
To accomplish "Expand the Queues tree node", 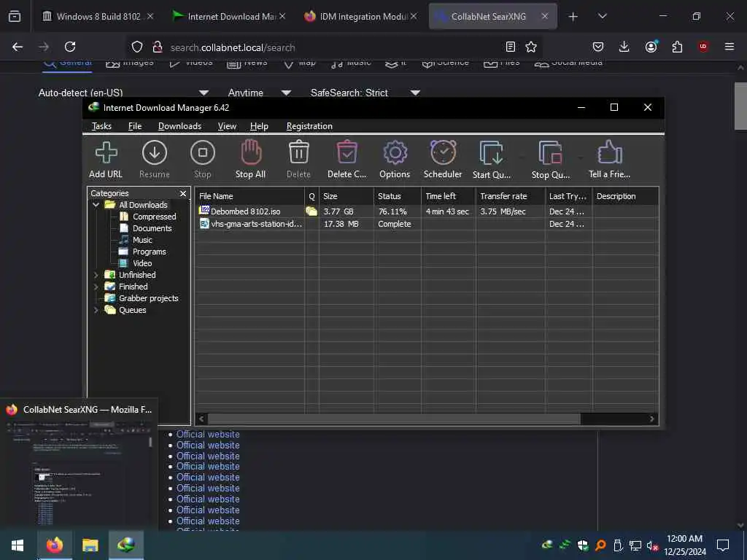I will click(96, 310).
